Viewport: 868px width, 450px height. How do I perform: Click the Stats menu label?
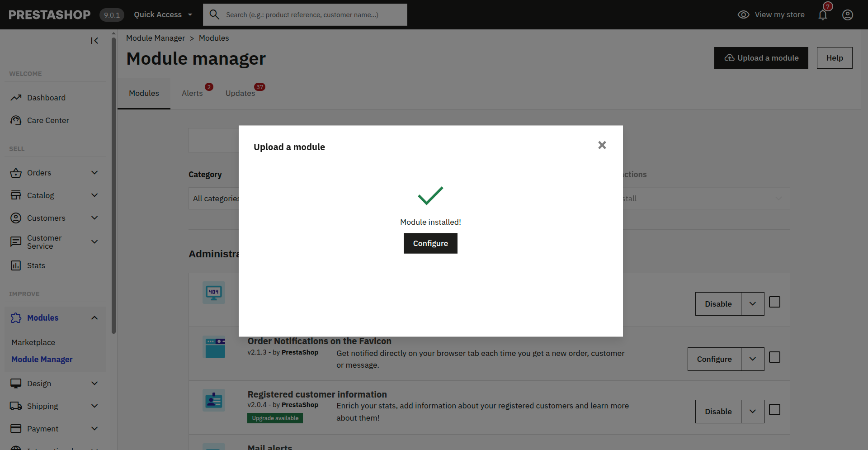click(x=36, y=265)
